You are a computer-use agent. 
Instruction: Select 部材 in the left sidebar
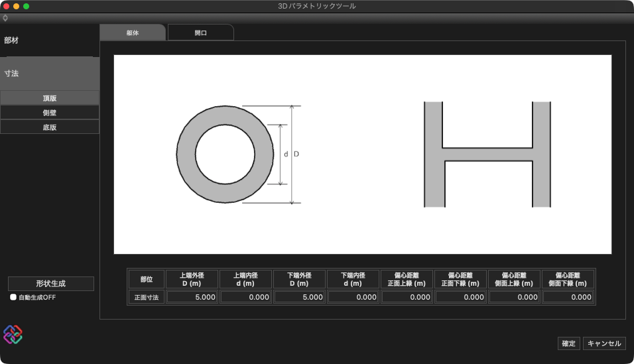coord(11,40)
